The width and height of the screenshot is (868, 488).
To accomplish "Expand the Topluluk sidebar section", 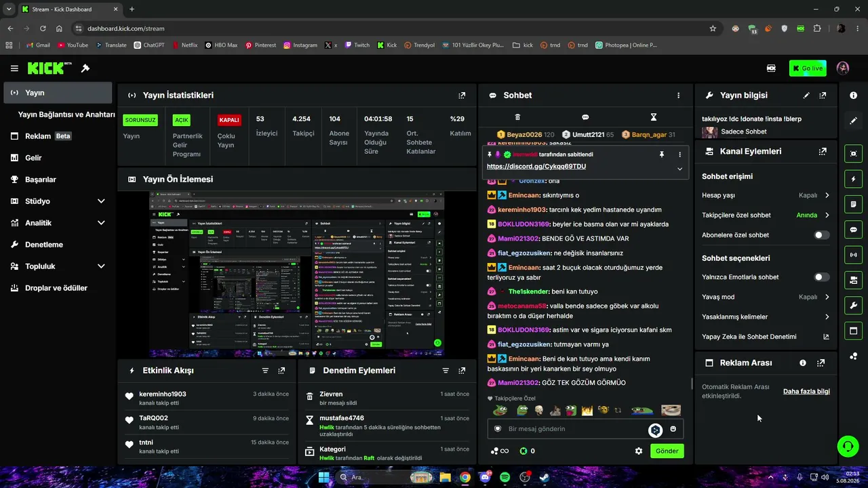I will [101, 266].
